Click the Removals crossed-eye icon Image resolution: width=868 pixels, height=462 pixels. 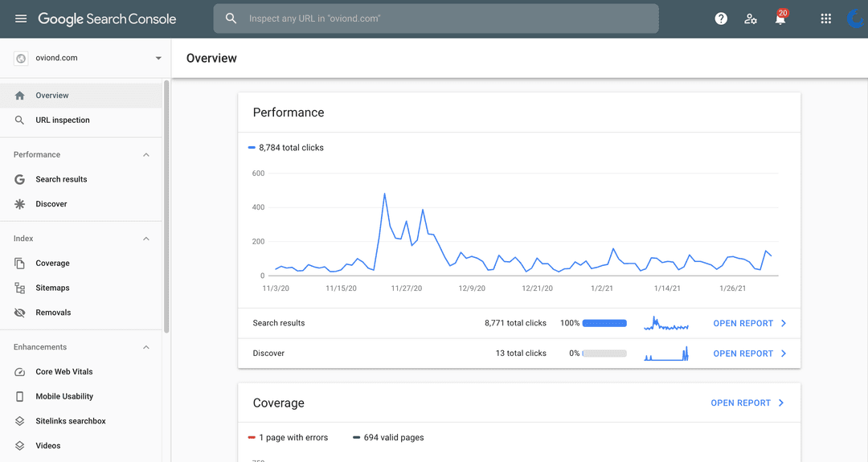(x=19, y=313)
